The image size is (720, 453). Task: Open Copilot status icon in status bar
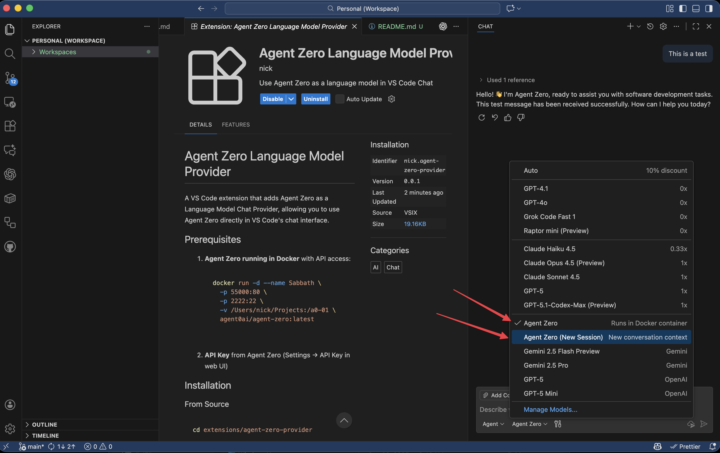[658, 446]
